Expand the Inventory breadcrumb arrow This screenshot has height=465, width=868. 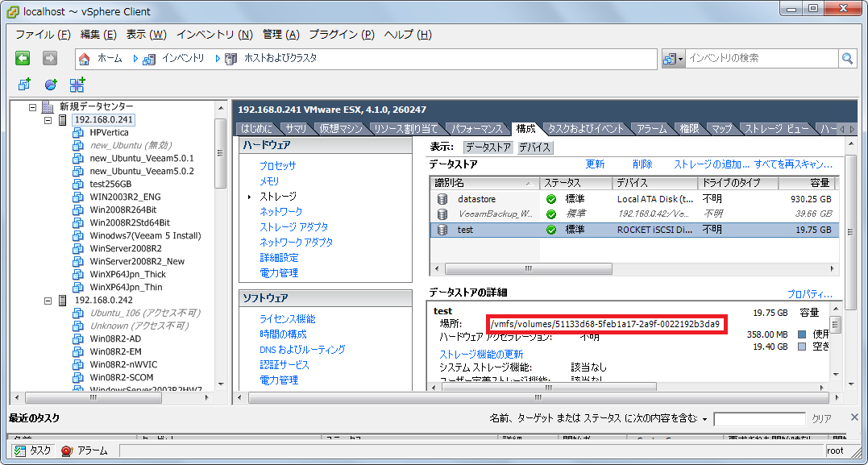pyautogui.click(x=218, y=58)
